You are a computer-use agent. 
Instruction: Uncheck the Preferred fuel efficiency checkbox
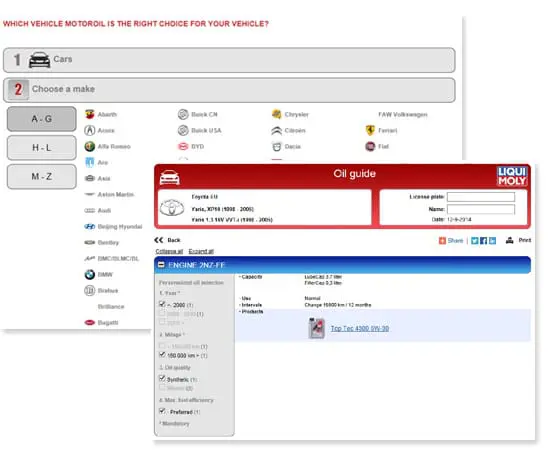[x=162, y=411]
